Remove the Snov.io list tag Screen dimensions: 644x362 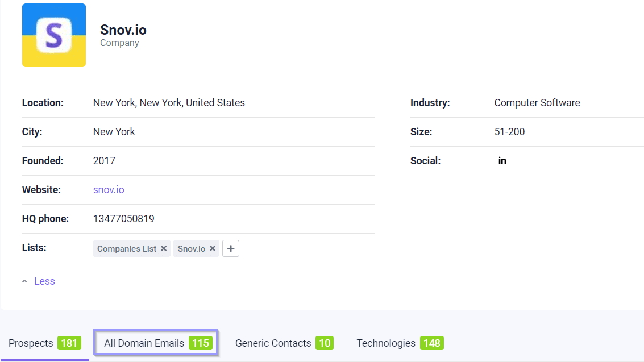coord(213,248)
